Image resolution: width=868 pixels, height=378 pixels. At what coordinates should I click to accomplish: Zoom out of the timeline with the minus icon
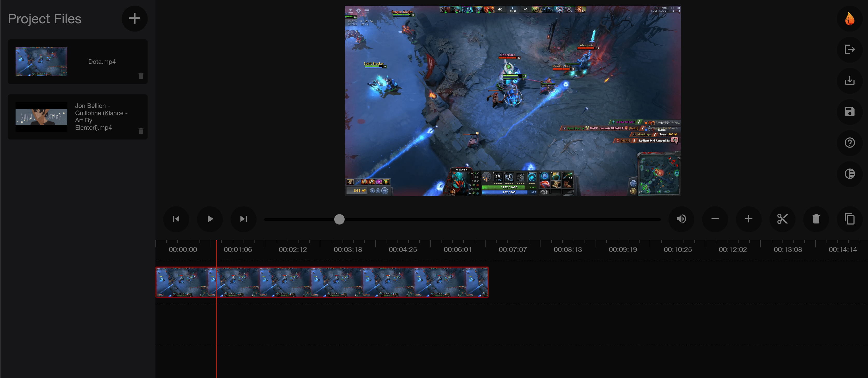(x=715, y=219)
